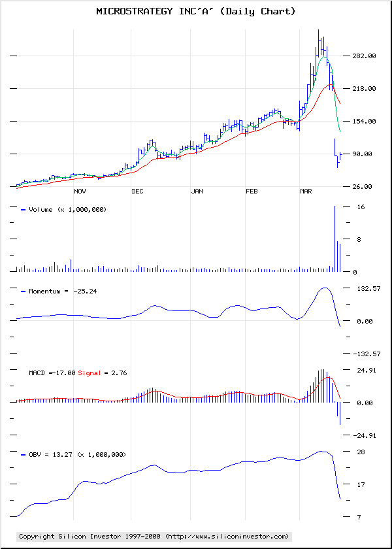Click the OBV axis value 7
392x549 pixels.
(359, 517)
